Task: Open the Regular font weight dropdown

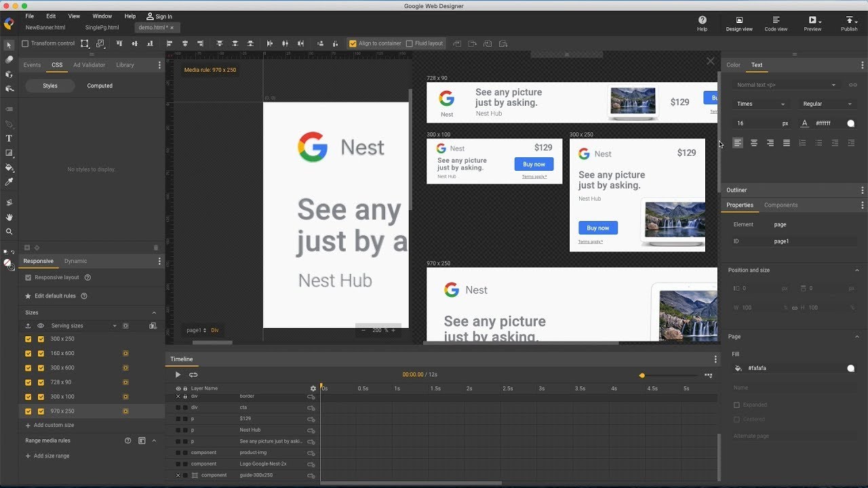Action: point(827,104)
